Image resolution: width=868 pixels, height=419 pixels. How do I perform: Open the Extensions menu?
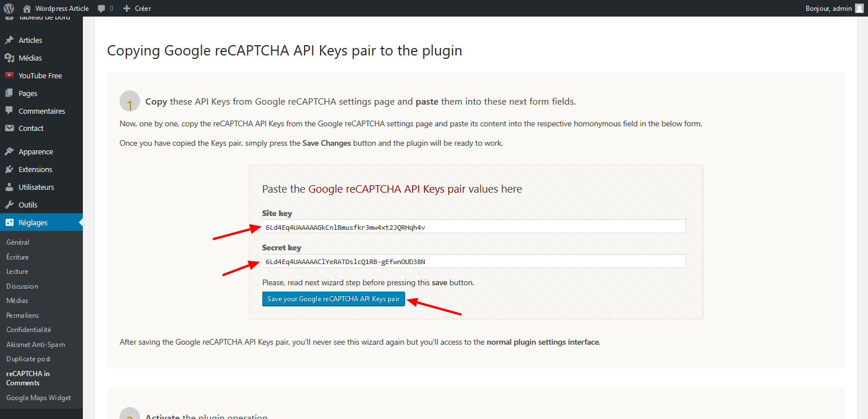[35, 170]
